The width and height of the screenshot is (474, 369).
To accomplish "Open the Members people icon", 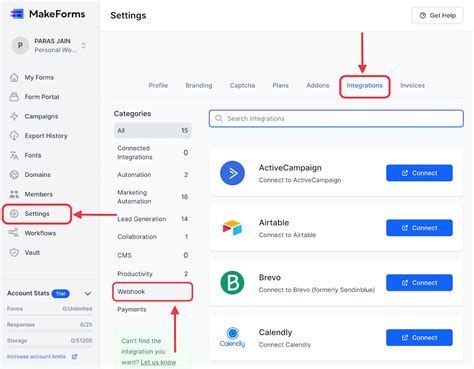I will [14, 194].
